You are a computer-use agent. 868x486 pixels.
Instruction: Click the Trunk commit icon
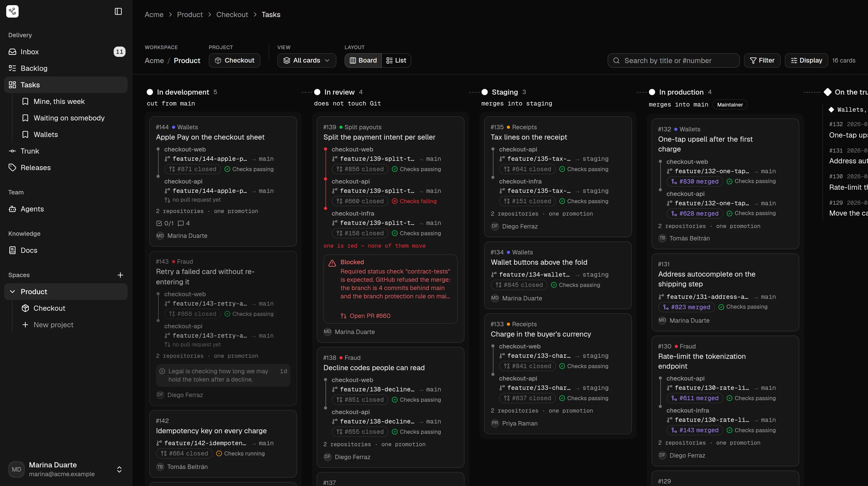12,151
